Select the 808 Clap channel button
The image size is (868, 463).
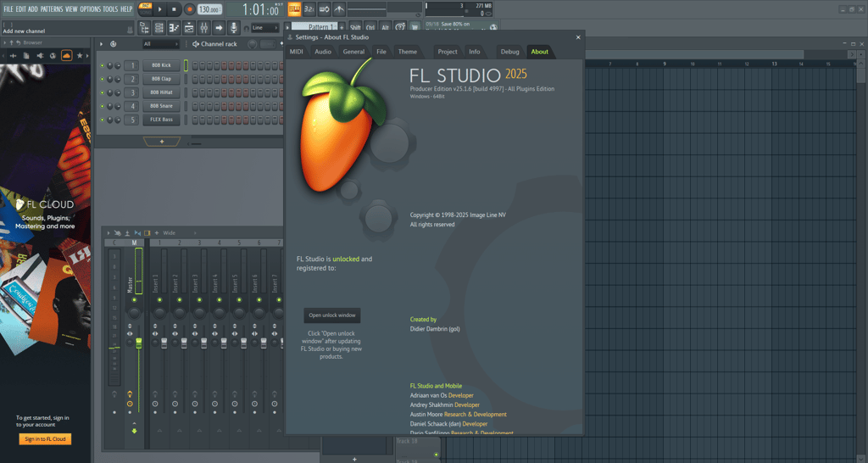pos(162,79)
